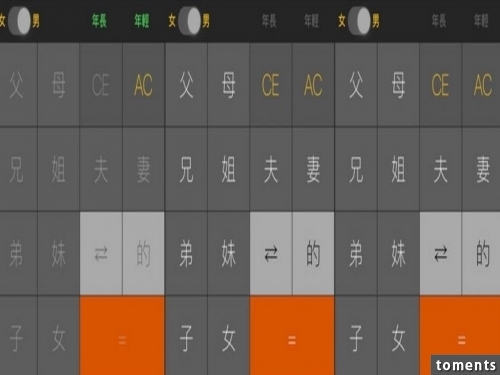Toggle the 女/男 gender switch in the leftmost calculator

click(19, 21)
